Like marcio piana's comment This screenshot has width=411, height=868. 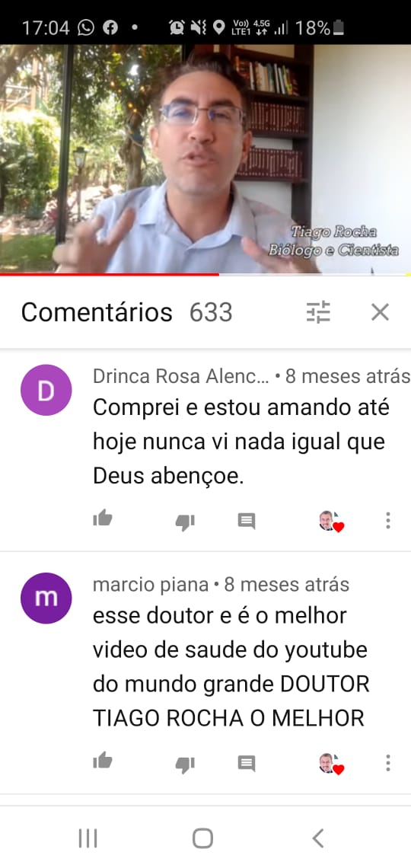tap(102, 761)
